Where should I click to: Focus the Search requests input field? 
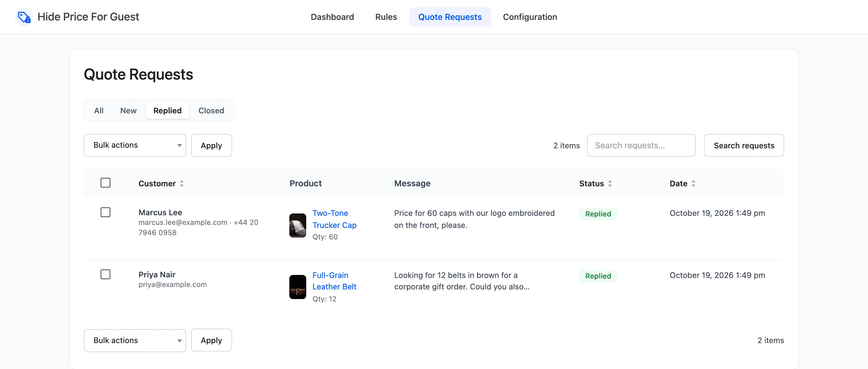coord(641,145)
